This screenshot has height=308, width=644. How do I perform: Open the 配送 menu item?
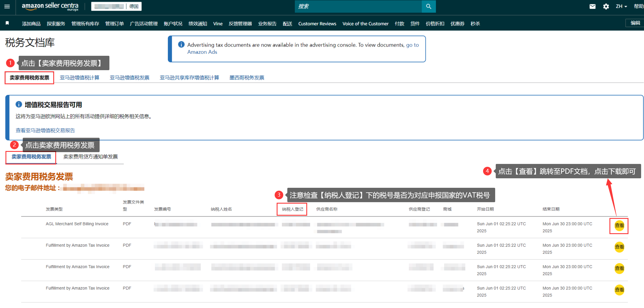click(287, 24)
